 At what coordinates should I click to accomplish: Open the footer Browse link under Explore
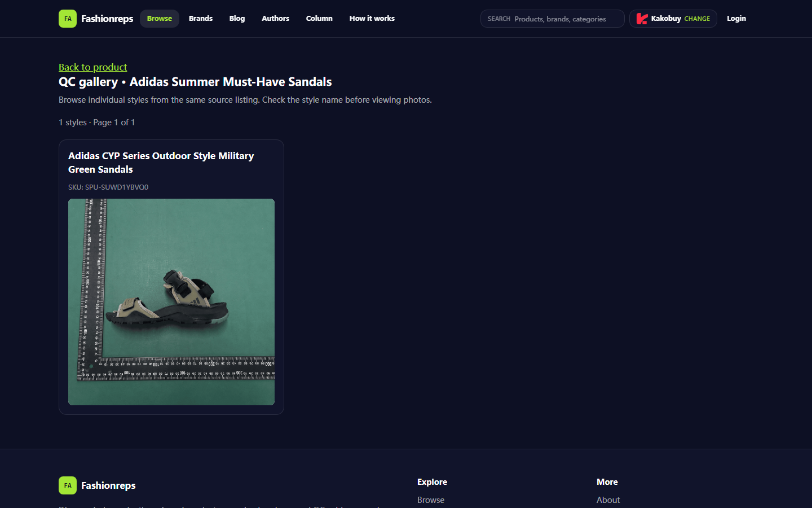pyautogui.click(x=431, y=500)
